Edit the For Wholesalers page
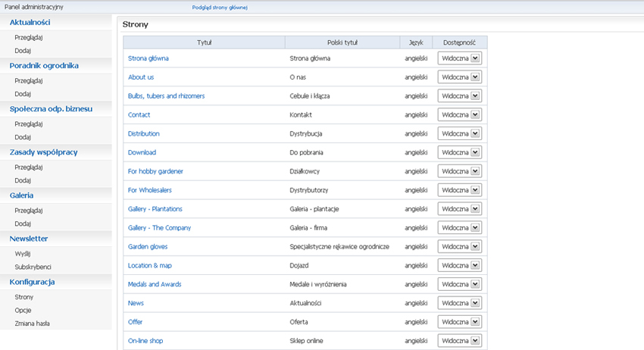The height and width of the screenshot is (350, 644). coord(150,190)
